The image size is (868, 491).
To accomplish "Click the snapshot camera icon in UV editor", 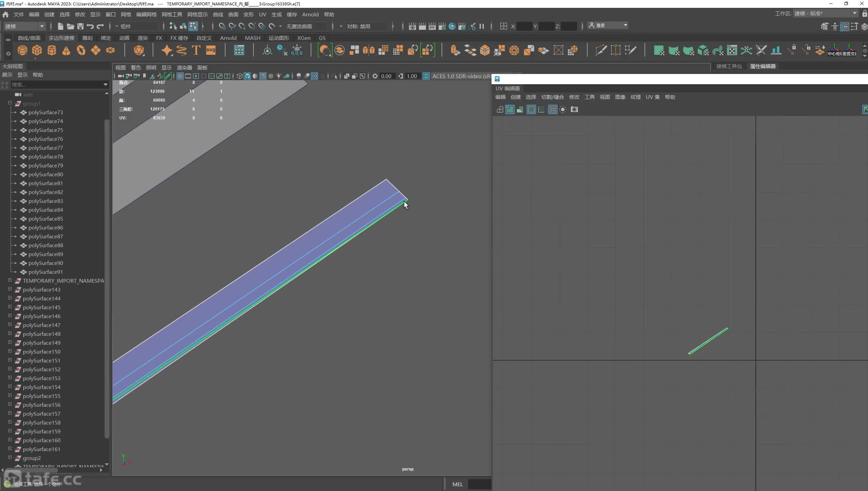I will point(574,109).
